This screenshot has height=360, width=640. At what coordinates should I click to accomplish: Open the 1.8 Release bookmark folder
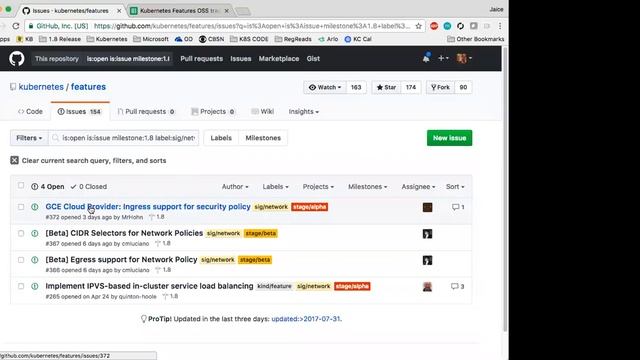pos(60,39)
